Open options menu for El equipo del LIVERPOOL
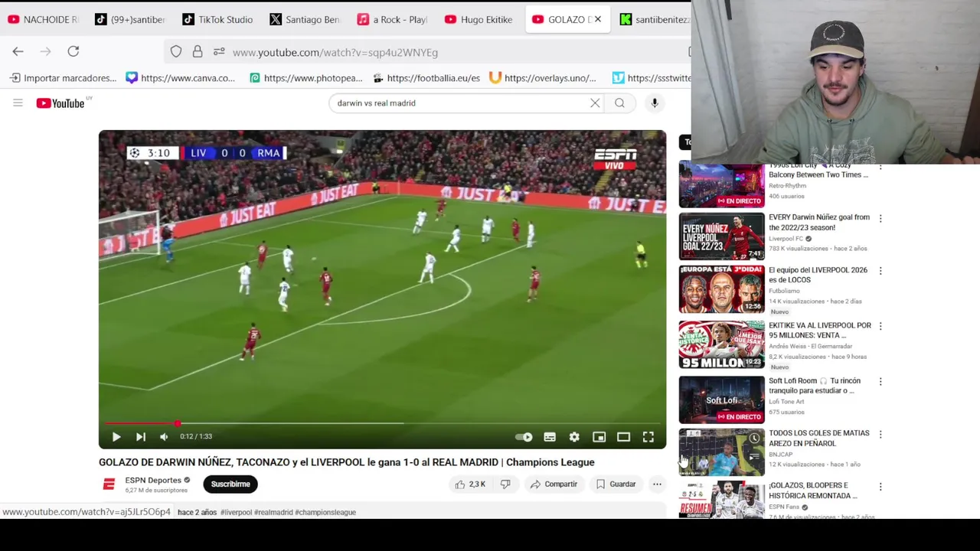This screenshot has width=980, height=551. (880, 271)
